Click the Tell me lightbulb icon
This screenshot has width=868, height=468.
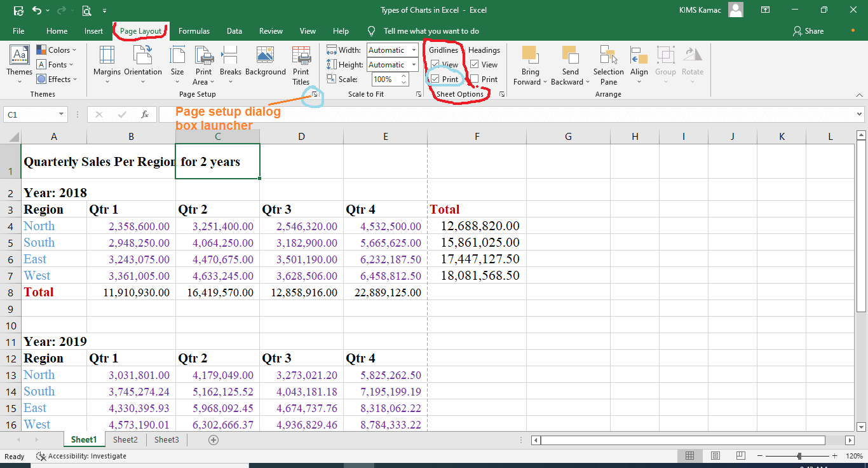click(x=372, y=31)
